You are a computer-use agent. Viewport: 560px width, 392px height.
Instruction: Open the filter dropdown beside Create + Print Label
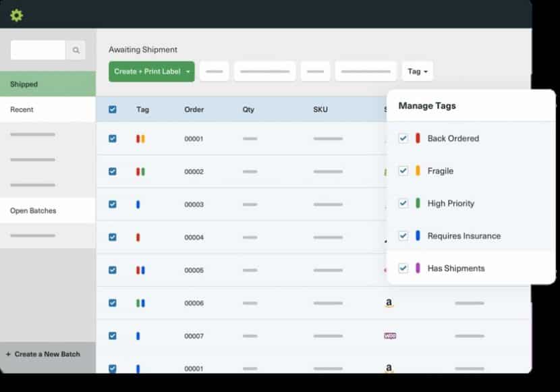pos(214,70)
